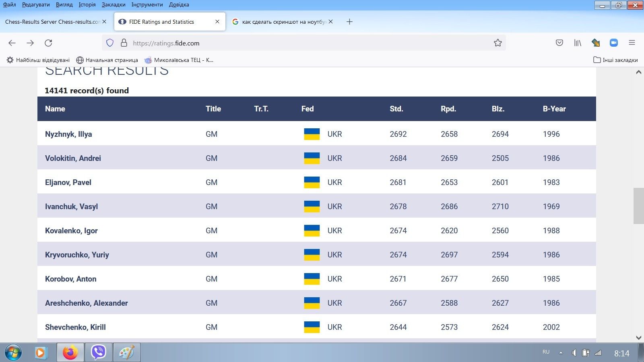
Task: Open the Історія menu
Action: click(87, 5)
